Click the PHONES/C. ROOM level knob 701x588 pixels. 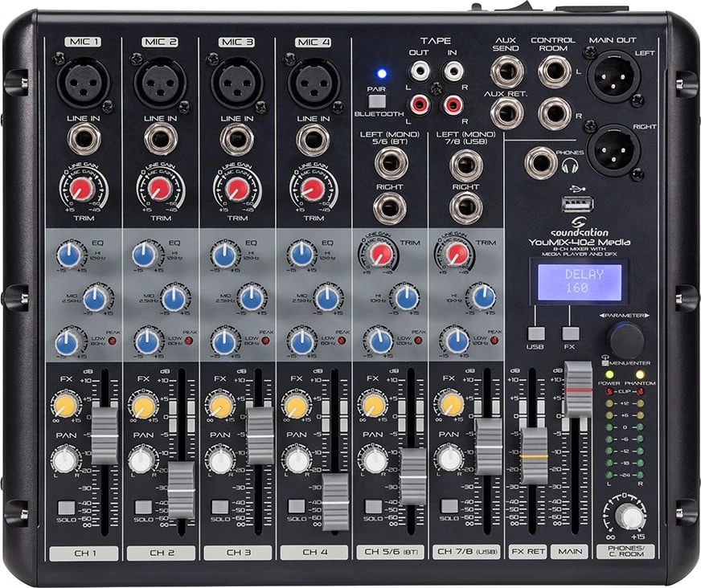tap(631, 516)
